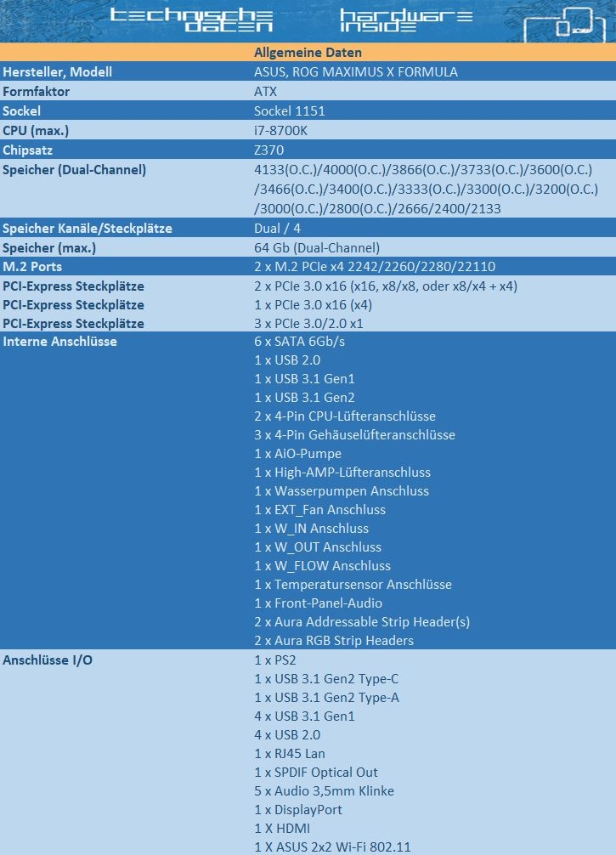Image resolution: width=616 pixels, height=855 pixels.
Task: Select the '1 x W_OUT Anschluss' entry
Action: pyautogui.click(x=318, y=547)
